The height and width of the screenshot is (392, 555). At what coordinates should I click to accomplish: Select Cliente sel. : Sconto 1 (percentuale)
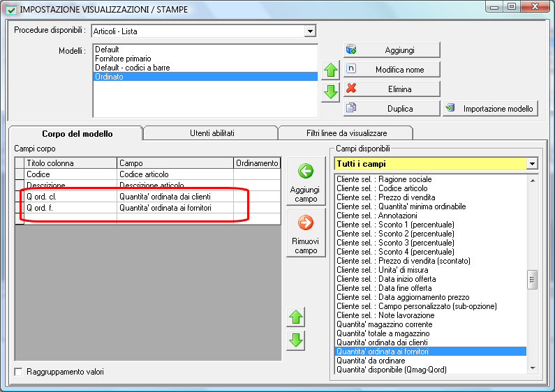tap(431, 225)
